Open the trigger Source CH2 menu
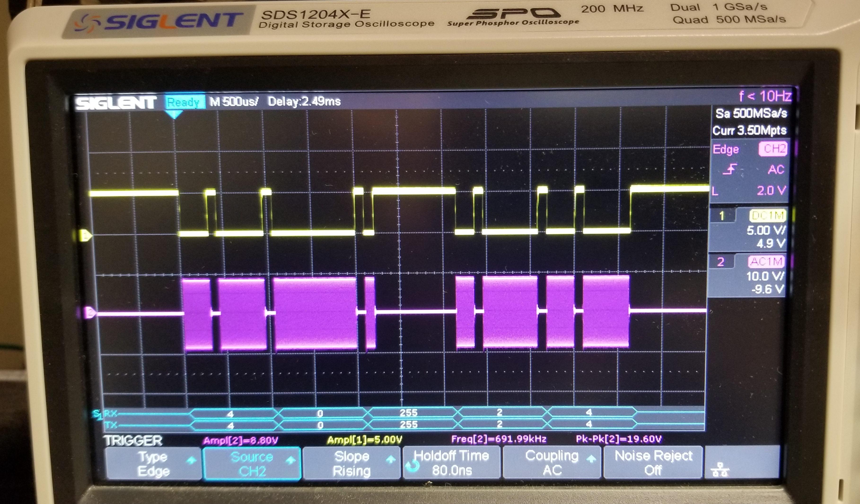This screenshot has width=860, height=504. click(252, 463)
